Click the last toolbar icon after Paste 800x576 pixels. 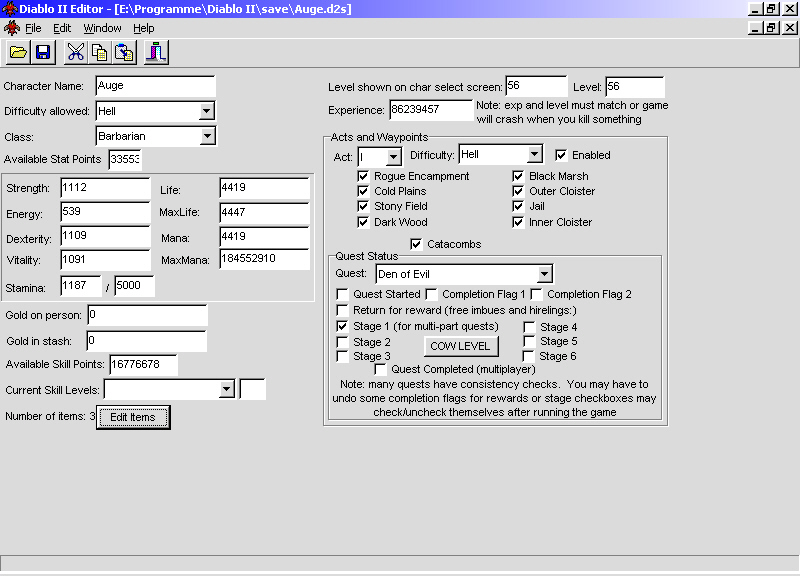(156, 53)
